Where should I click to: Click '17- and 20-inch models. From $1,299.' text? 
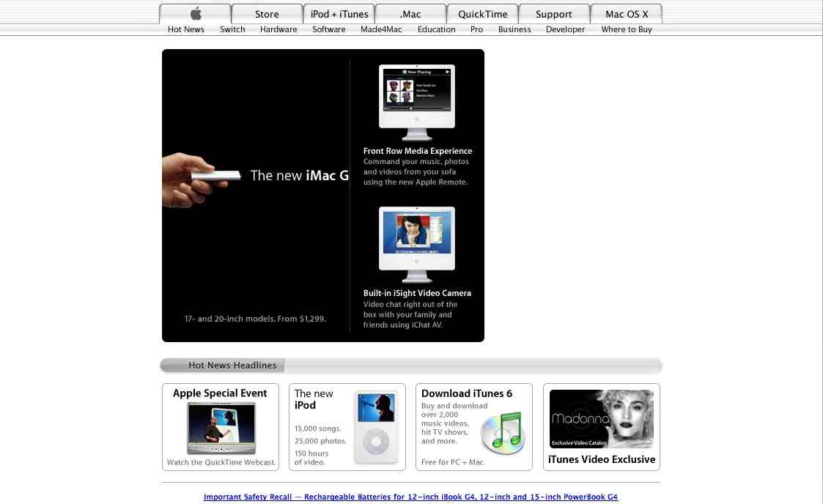coord(255,319)
